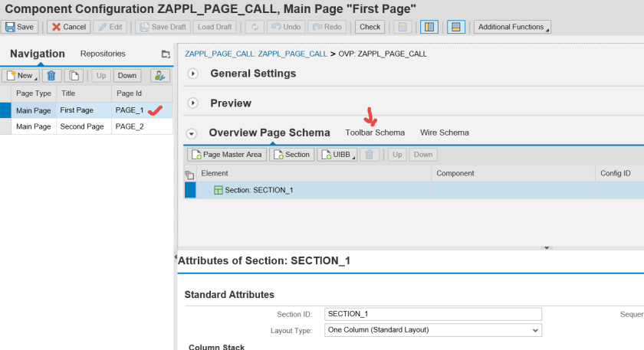The image size is (644, 350).
Task: Add a new Section to the page
Action: tap(292, 155)
